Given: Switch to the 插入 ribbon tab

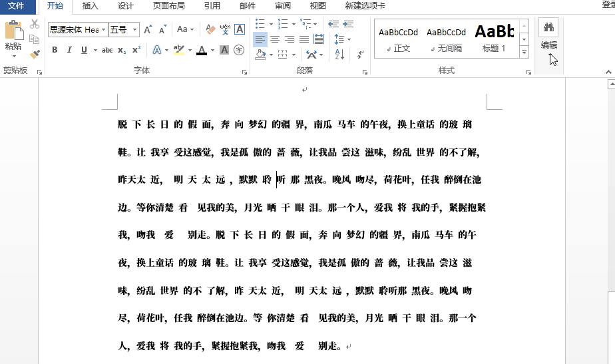Looking at the screenshot, I should [90, 6].
